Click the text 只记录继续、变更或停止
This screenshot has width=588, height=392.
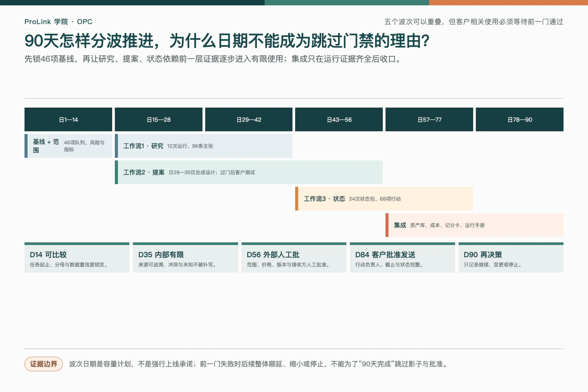coord(493,265)
